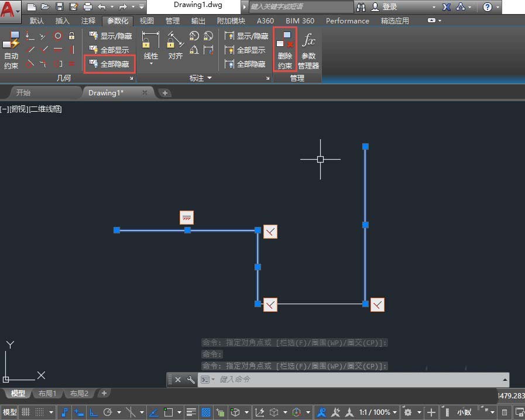Toggle the grid display in status bar

[26, 412]
